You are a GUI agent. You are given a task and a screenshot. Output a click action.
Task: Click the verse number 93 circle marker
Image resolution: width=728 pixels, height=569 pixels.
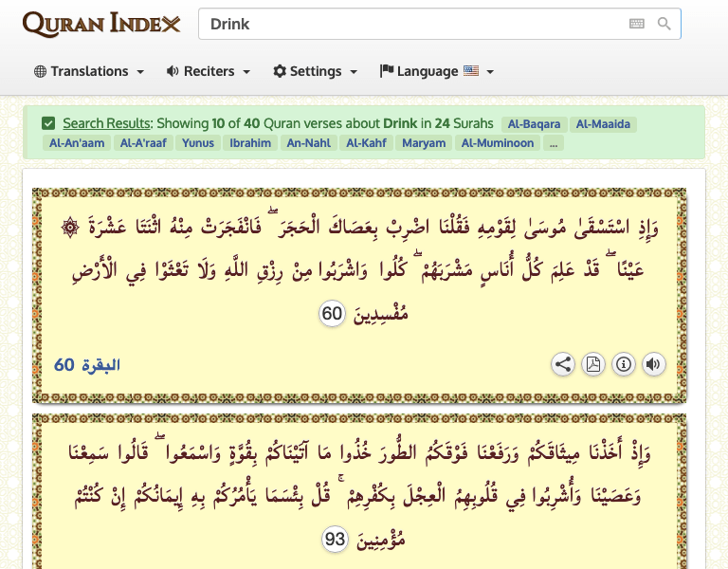tap(335, 540)
